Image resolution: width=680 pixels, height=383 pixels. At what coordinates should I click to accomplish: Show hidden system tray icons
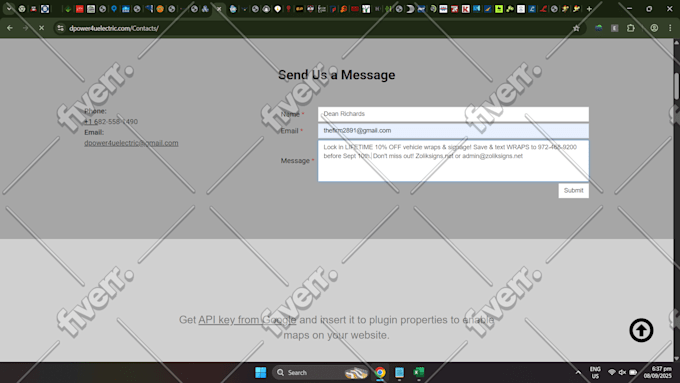click(578, 372)
